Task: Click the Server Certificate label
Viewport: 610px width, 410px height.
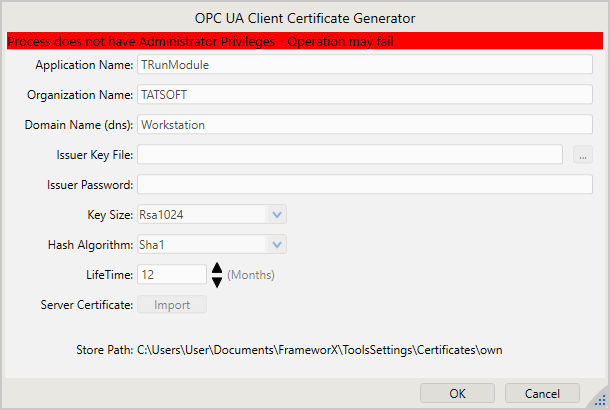Action: (x=87, y=304)
